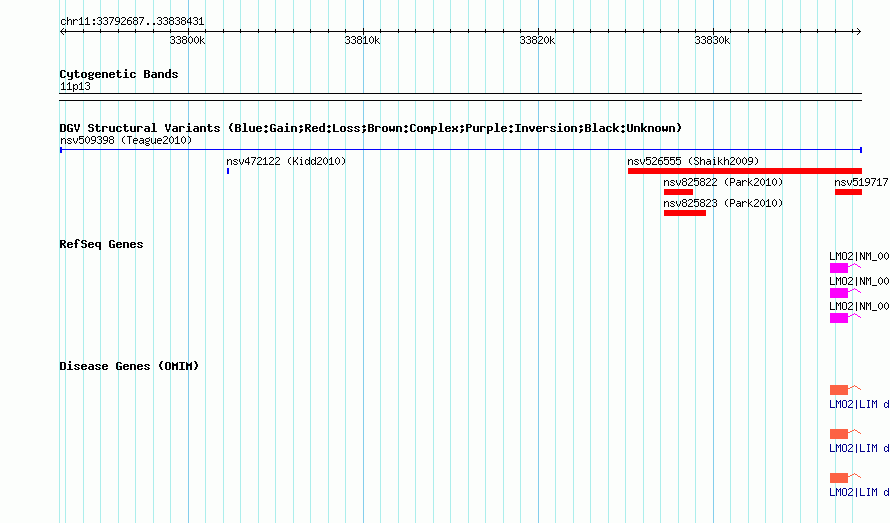Click the first LMO2|NM_00 RefSeq label
Screen dimensions: 890x523
(859, 256)
